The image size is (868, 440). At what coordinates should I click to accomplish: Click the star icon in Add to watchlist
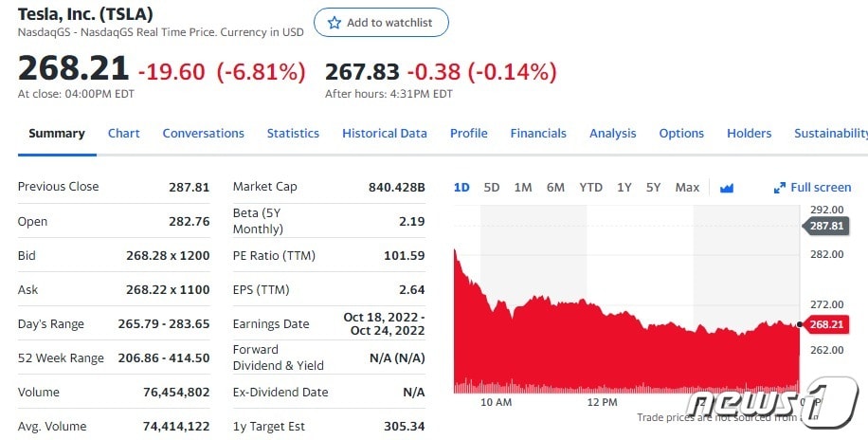pyautogui.click(x=334, y=23)
